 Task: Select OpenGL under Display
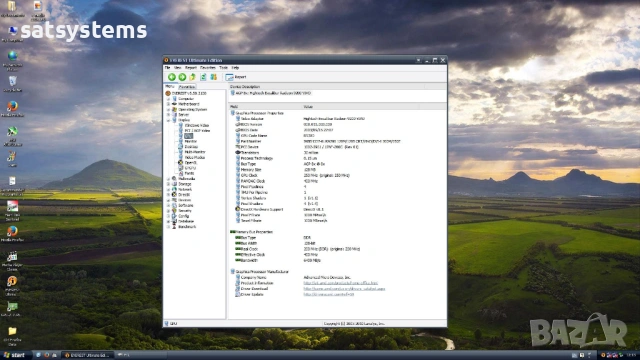(187, 162)
